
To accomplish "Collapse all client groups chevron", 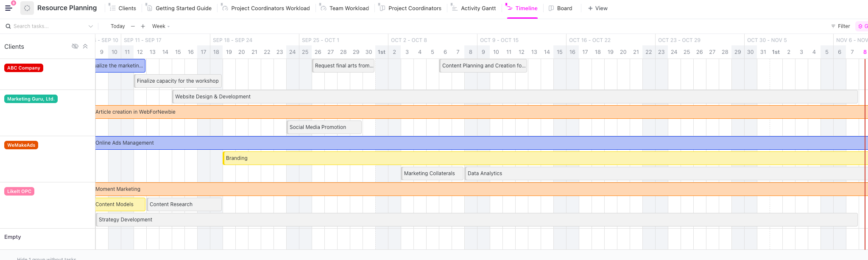I will (x=85, y=46).
